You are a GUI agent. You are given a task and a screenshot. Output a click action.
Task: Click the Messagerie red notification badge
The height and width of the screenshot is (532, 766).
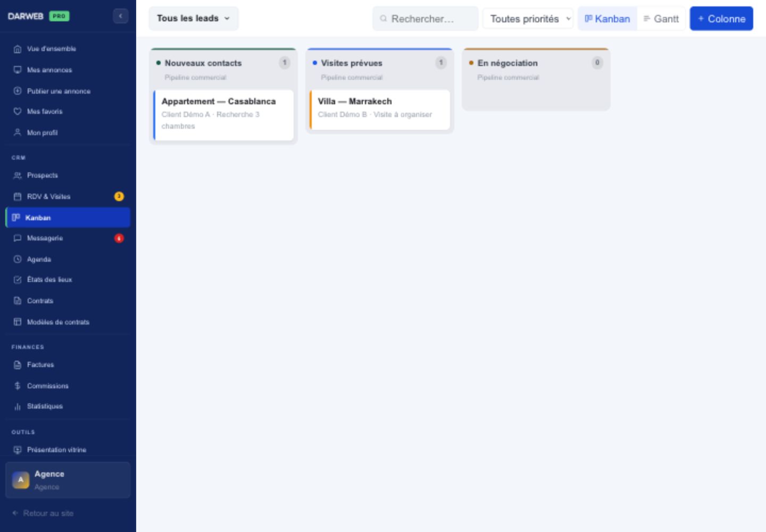[x=119, y=238]
